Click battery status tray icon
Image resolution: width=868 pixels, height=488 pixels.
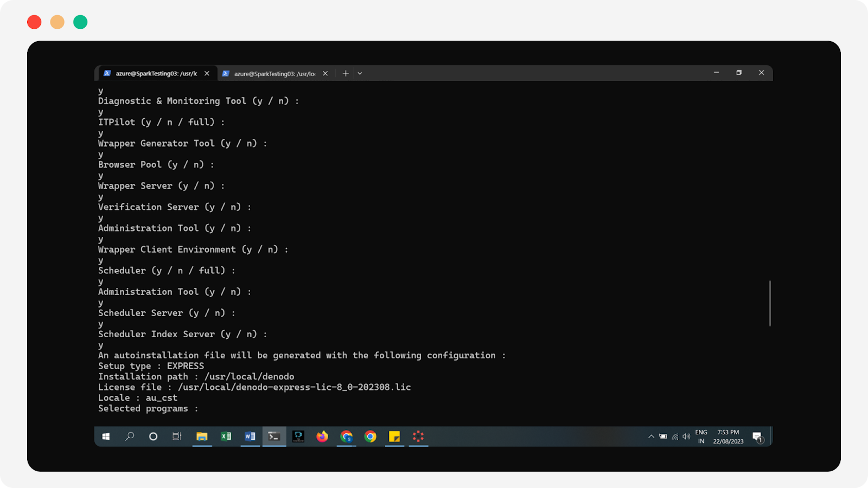[663, 436]
